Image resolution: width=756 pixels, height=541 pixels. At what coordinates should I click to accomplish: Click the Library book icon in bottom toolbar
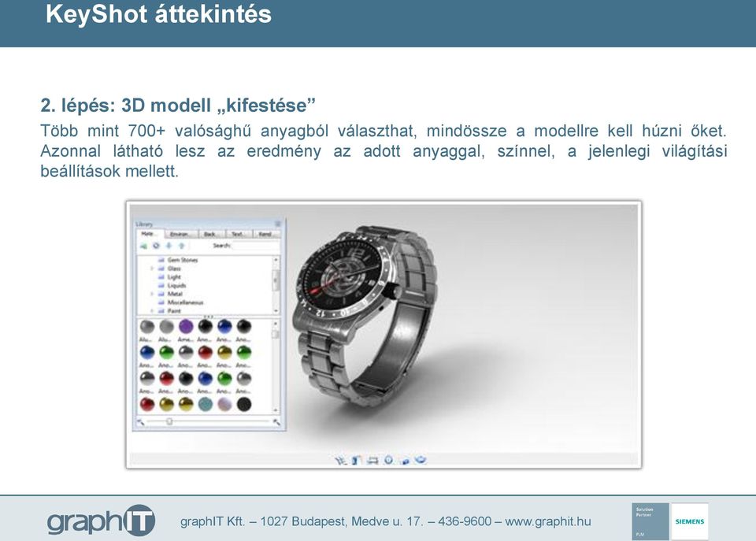coord(356,461)
